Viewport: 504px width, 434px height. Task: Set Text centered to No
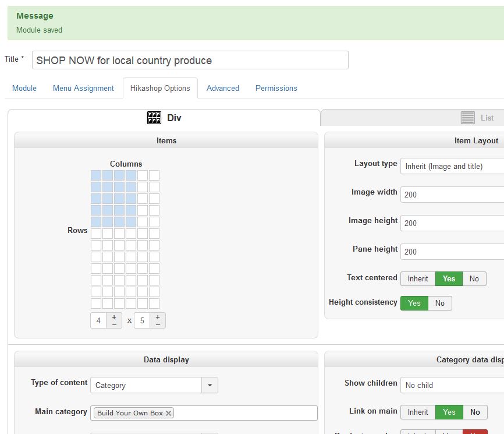[474, 278]
